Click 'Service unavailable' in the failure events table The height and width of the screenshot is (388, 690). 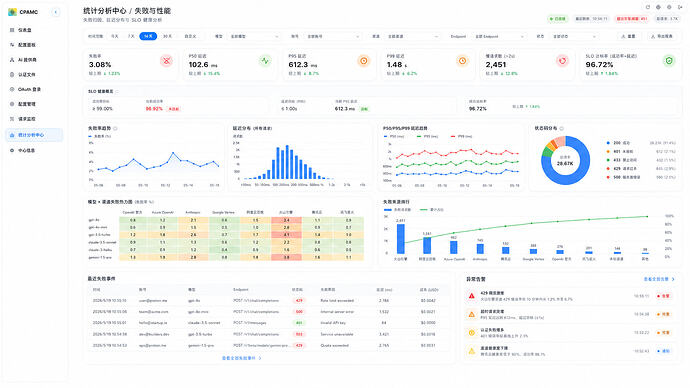tap(337, 334)
